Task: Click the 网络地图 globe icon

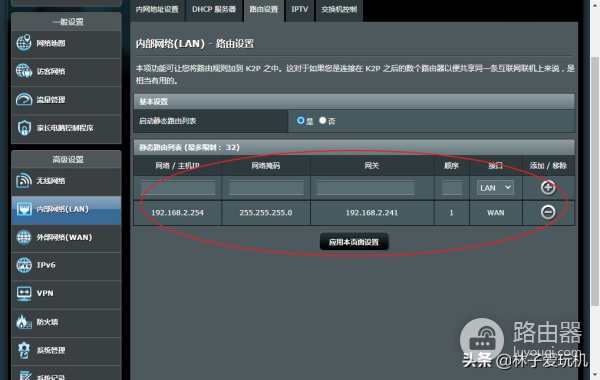Action: coord(24,43)
